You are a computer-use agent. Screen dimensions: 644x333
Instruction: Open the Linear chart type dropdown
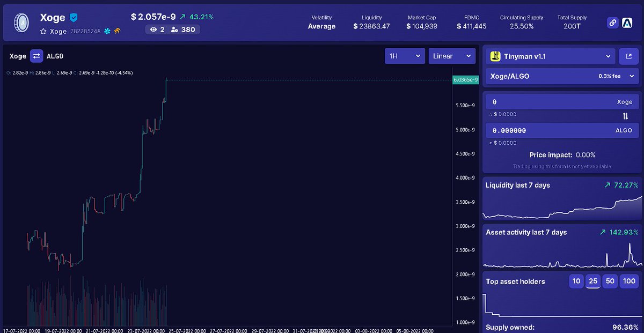pos(452,56)
